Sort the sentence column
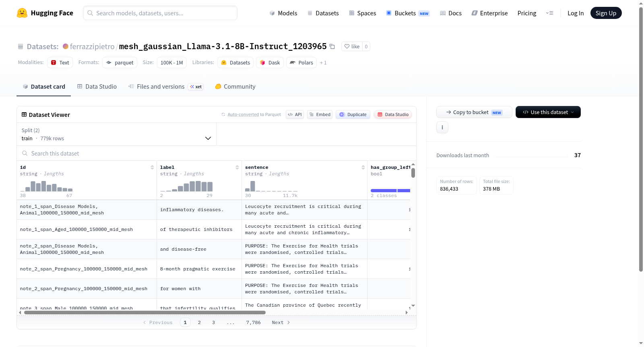Screen dimensions: 644x347 tap(363, 167)
